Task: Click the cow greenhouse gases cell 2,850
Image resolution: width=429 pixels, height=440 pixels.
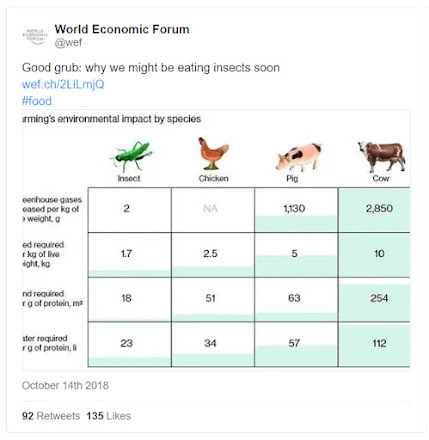Action: 374,210
